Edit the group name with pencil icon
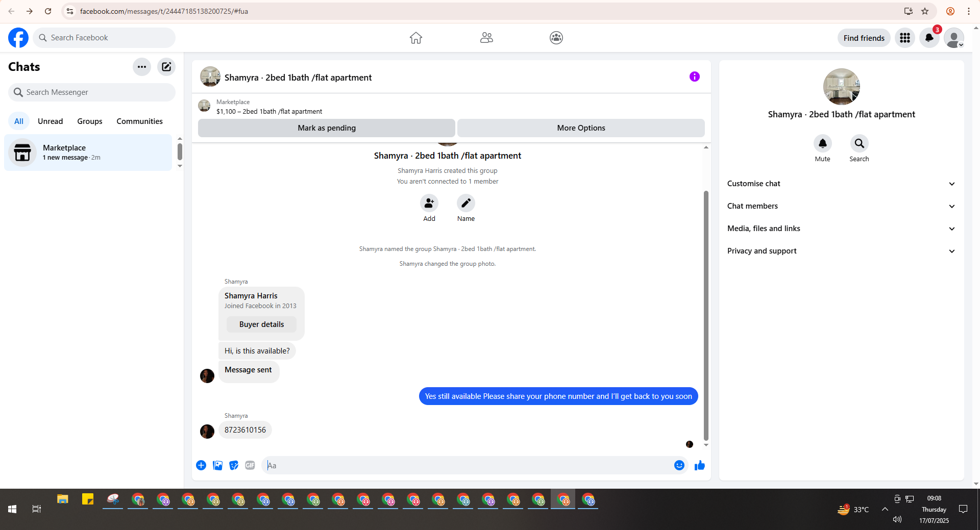 pos(466,203)
